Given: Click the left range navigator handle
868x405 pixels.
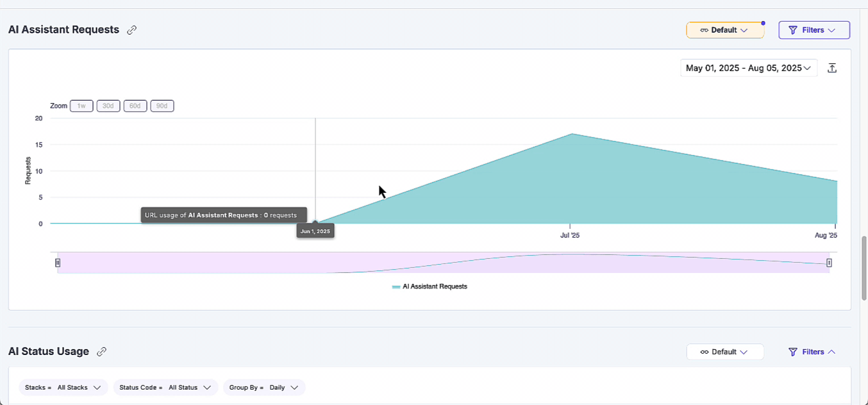Looking at the screenshot, I should [58, 263].
